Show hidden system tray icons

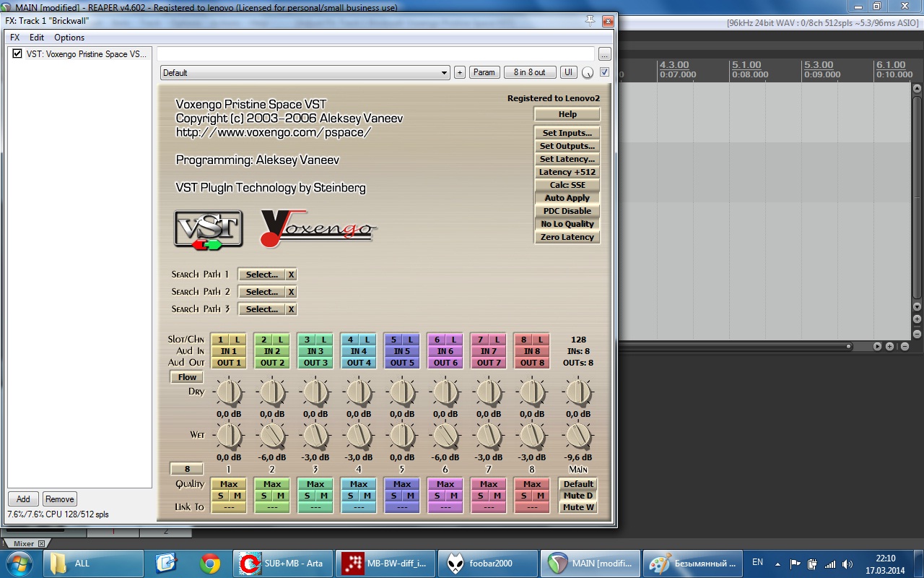(x=777, y=564)
